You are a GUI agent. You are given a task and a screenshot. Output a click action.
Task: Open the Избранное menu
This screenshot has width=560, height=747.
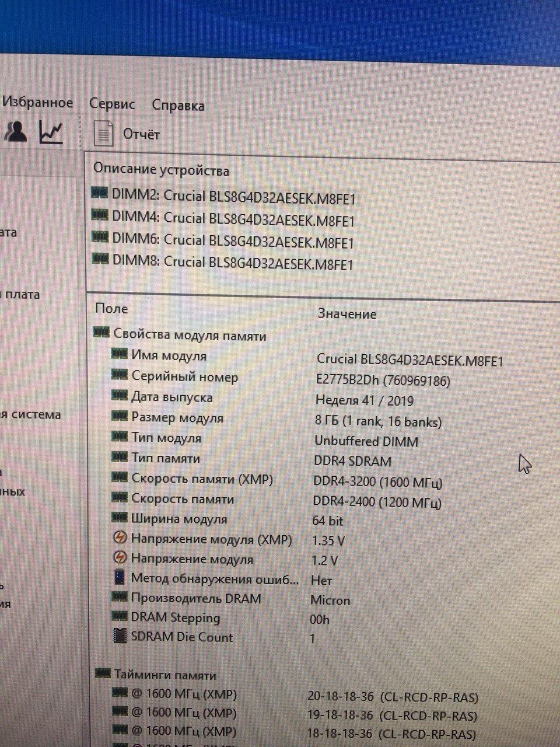click(37, 103)
